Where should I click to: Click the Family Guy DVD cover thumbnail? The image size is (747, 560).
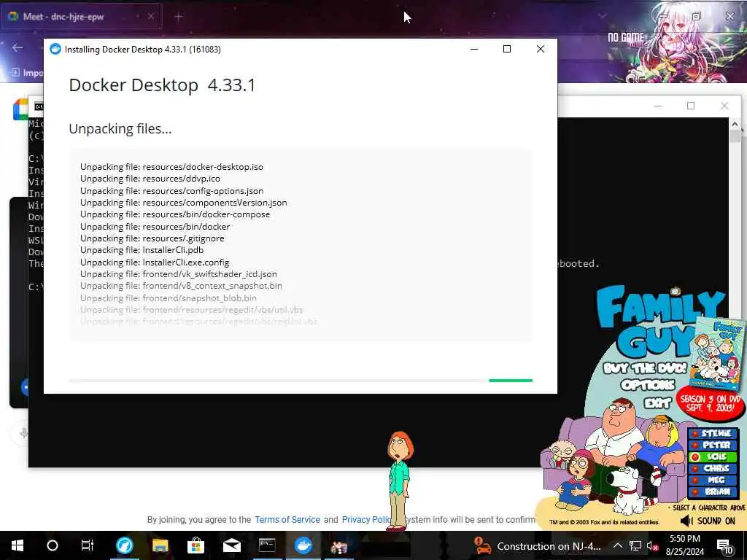click(718, 354)
